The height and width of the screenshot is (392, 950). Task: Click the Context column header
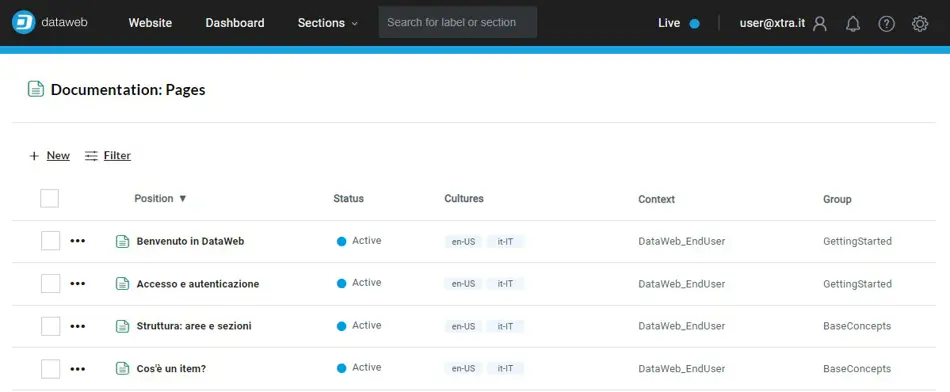[656, 199]
